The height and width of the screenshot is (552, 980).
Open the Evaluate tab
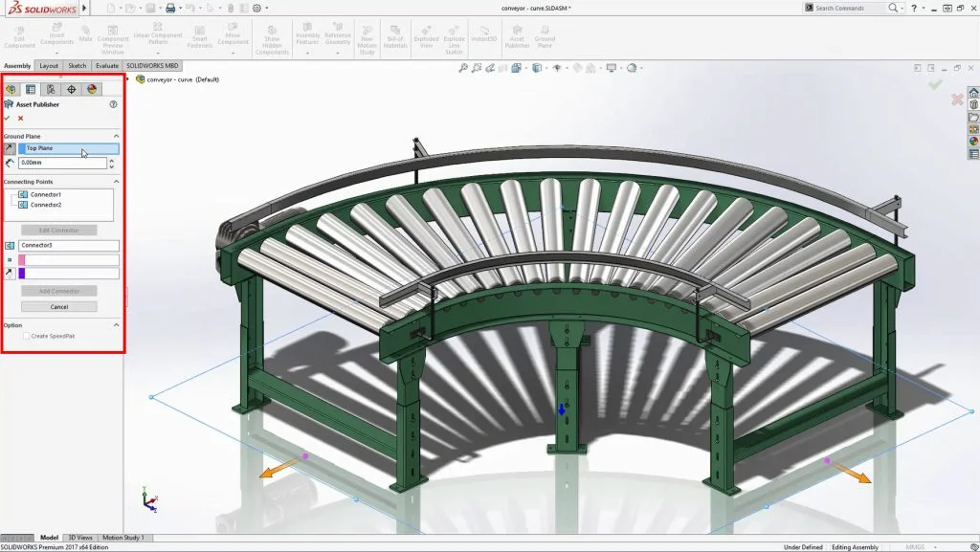(x=106, y=66)
